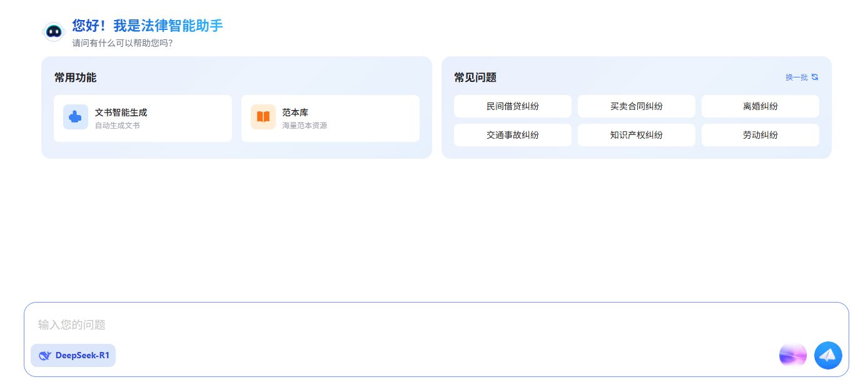The height and width of the screenshot is (387, 868).
Task: Choose the 买卖合同纠纷 question
Action: click(636, 106)
